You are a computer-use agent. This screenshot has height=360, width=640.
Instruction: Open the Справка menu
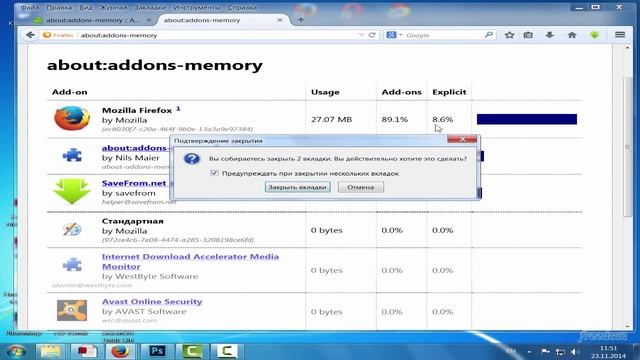[242, 7]
